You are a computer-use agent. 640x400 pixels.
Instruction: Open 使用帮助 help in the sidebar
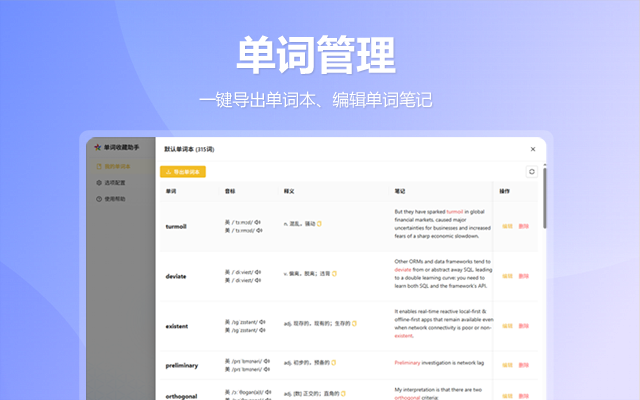[111, 199]
